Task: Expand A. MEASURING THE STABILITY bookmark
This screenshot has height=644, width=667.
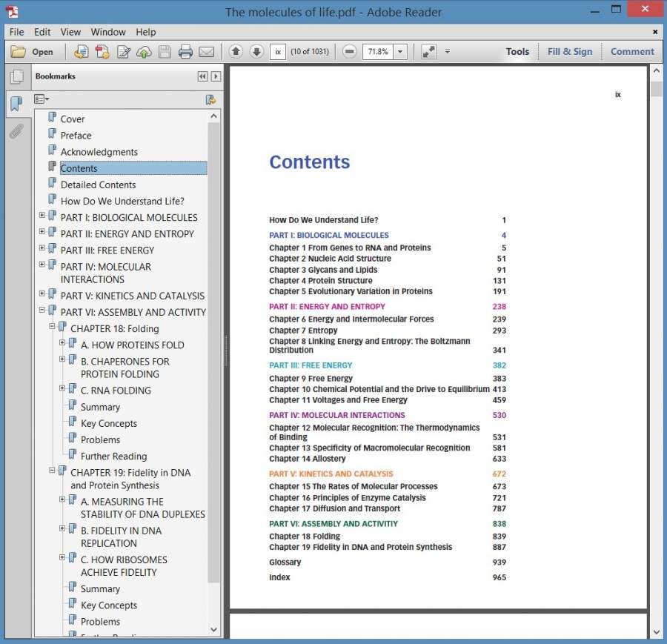Action: click(x=62, y=499)
